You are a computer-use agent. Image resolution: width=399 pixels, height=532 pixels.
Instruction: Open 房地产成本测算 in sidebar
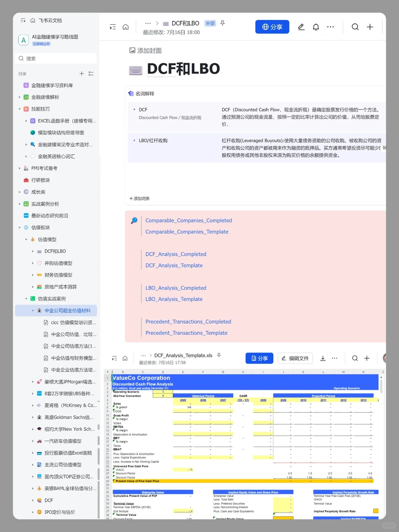[x=61, y=287]
